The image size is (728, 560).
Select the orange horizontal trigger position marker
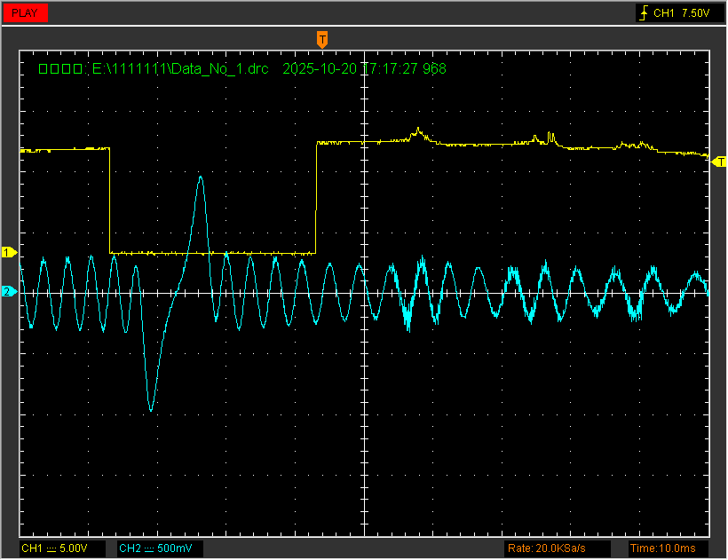tap(322, 39)
